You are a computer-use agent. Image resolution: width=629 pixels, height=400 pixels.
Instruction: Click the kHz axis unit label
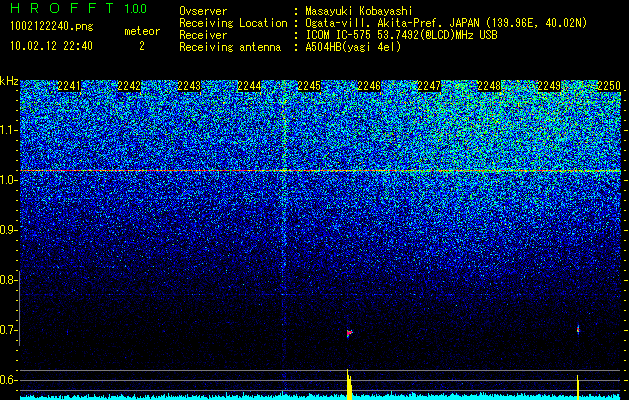click(9, 81)
